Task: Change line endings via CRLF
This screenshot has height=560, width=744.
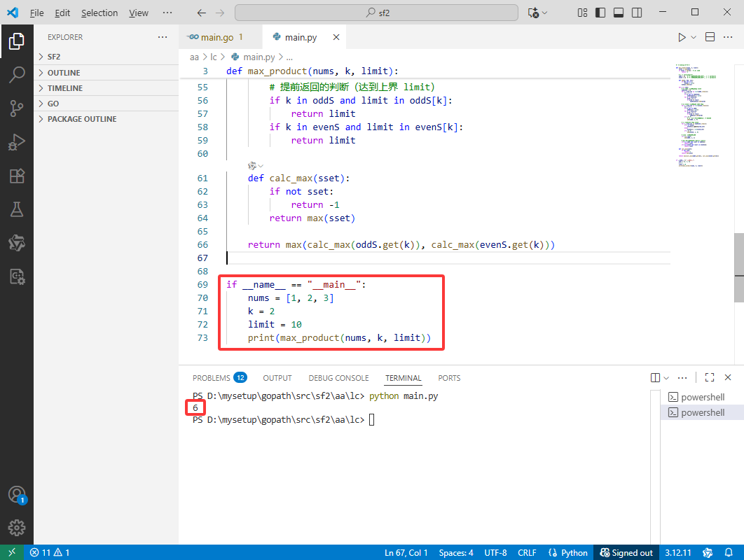Action: tap(527, 552)
